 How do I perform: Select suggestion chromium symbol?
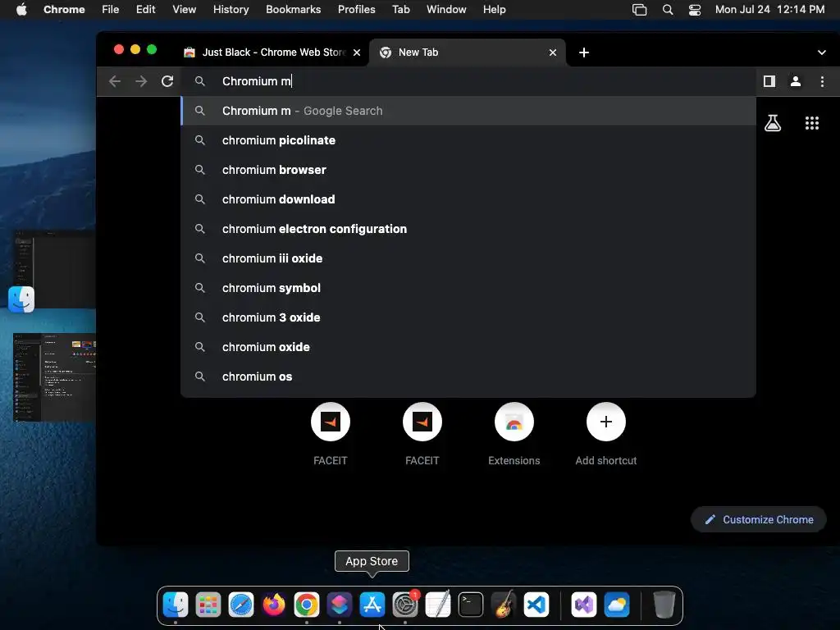tap(468, 288)
